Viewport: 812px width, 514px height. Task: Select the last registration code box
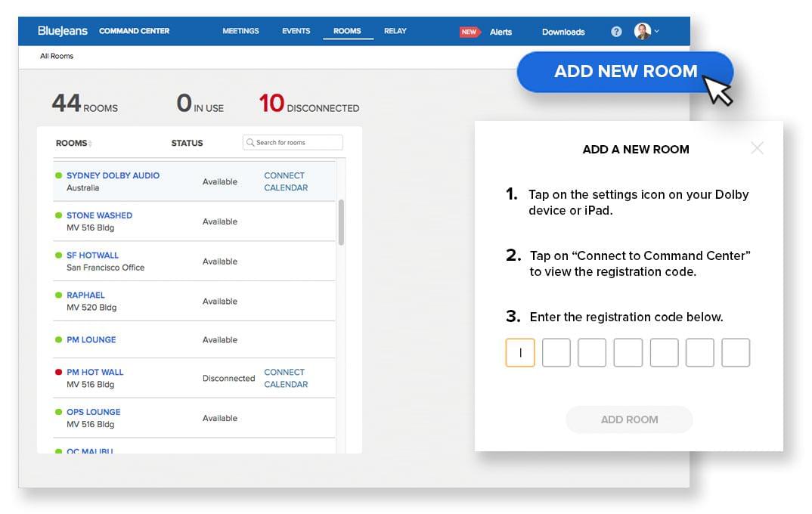736,353
